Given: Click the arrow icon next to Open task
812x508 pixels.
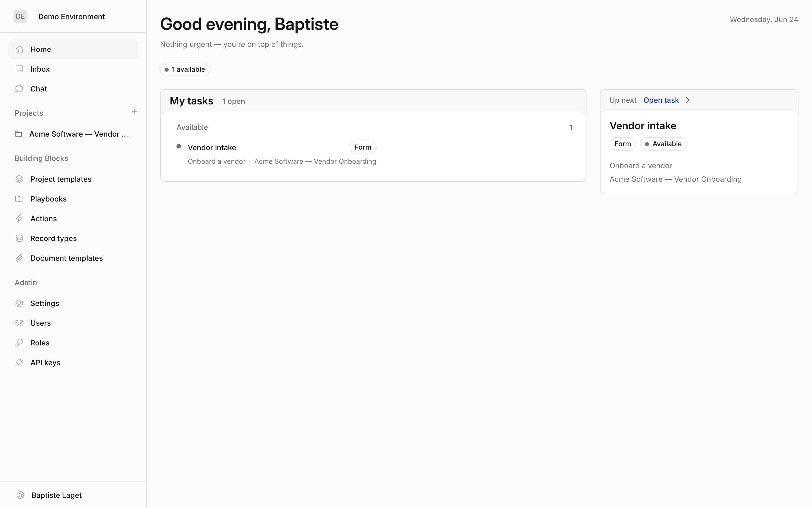Looking at the screenshot, I should point(686,100).
